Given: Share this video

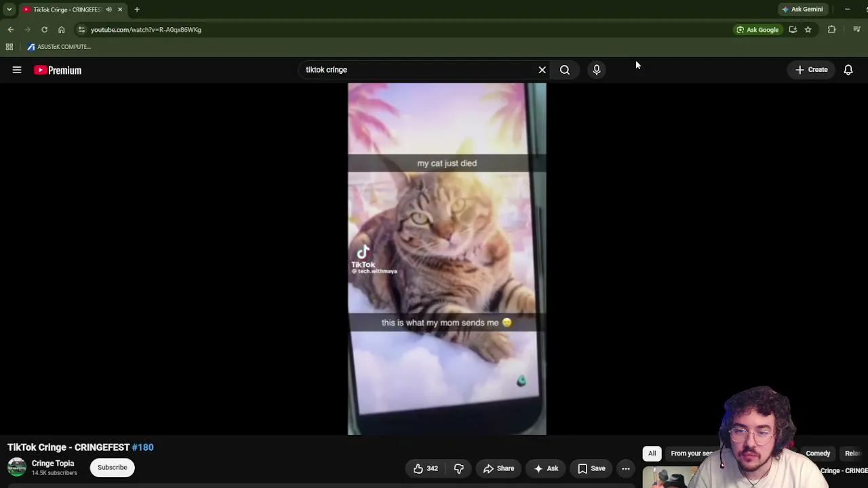Looking at the screenshot, I should pyautogui.click(x=498, y=468).
